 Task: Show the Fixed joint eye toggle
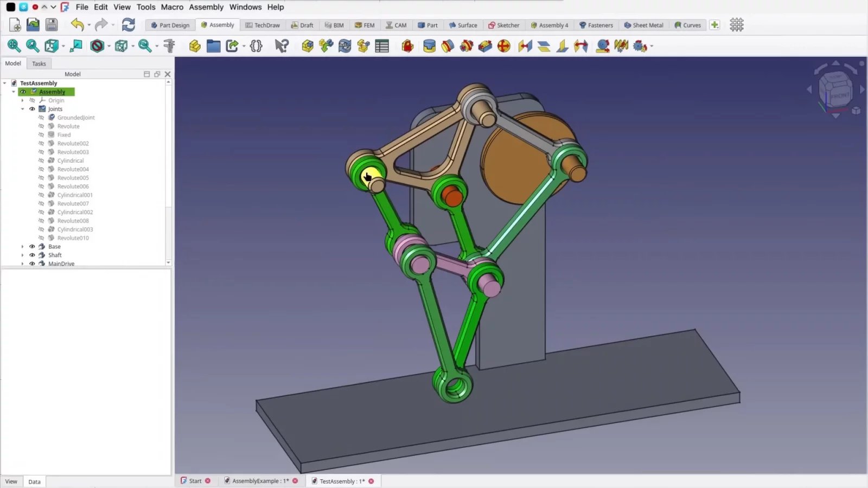41,135
